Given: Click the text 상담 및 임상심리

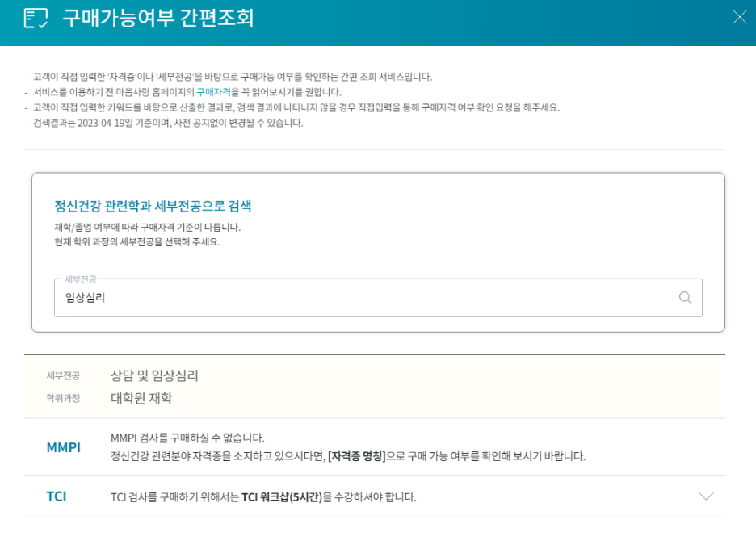Looking at the screenshot, I should tap(155, 375).
